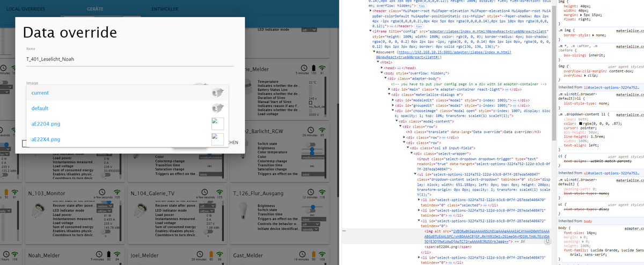The image size is (644, 265).
Task: Open the LOCAL OVERRIDES tab
Action: tap(25, 10)
